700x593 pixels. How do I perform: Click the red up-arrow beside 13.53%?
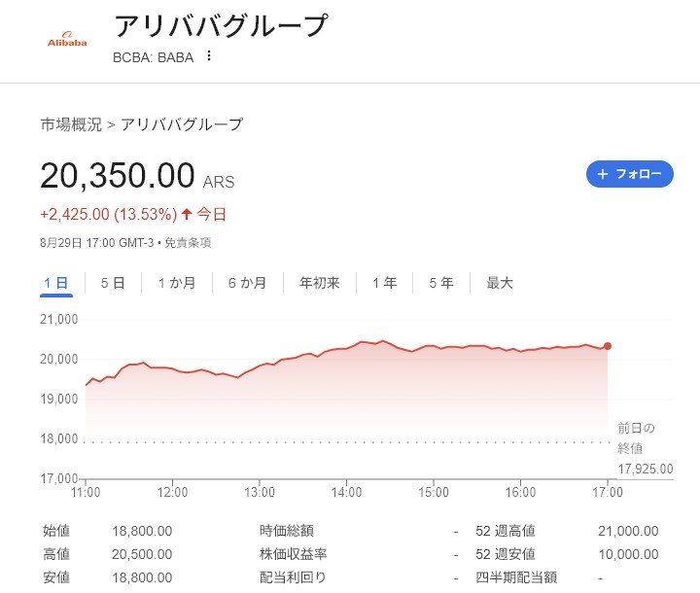coord(187,214)
